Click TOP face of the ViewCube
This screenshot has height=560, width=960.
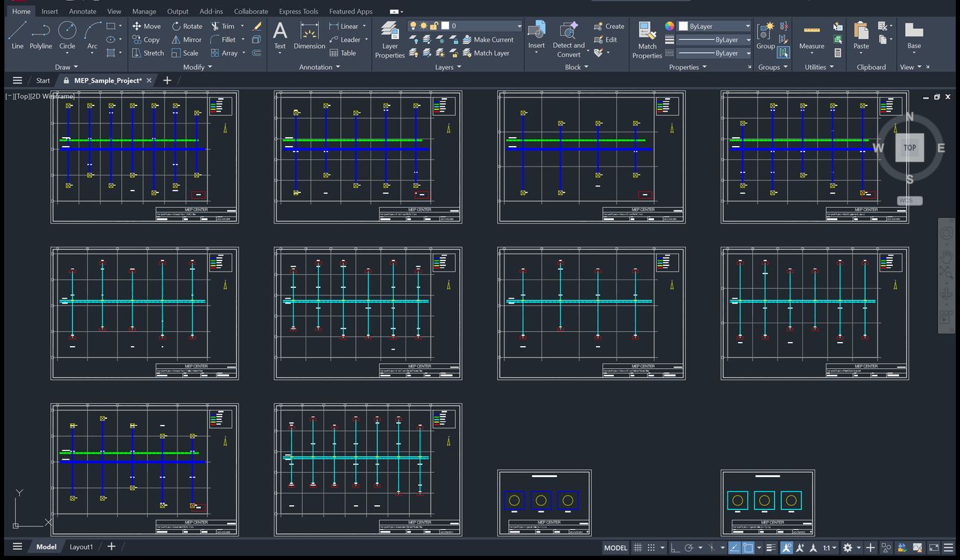[909, 147]
